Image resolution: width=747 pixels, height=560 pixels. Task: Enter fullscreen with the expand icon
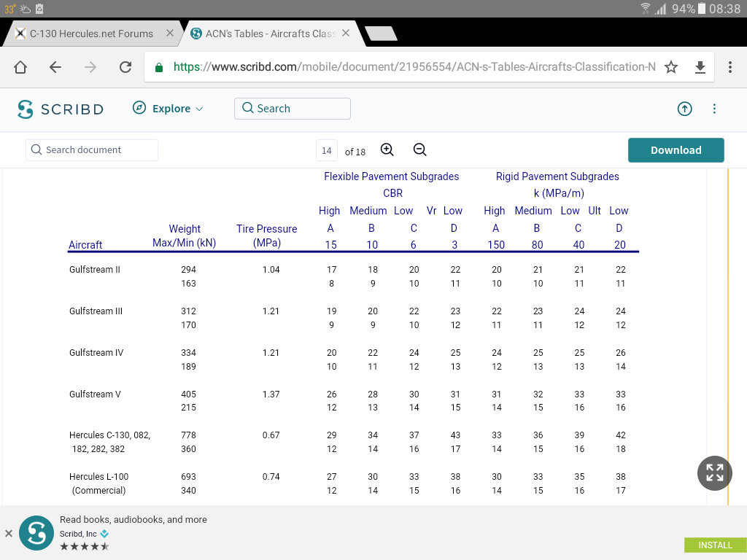point(715,472)
